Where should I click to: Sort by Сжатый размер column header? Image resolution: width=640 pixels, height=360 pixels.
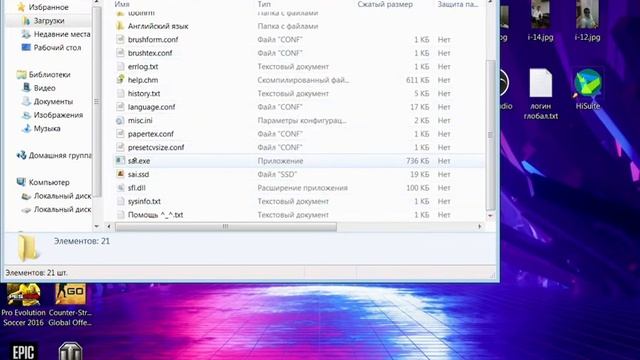(385, 4)
